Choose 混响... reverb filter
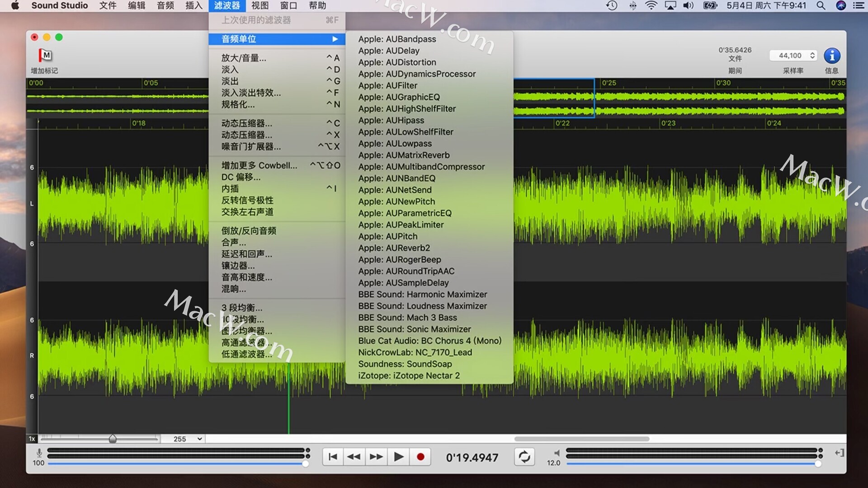The width and height of the screenshot is (868, 488). click(277, 289)
